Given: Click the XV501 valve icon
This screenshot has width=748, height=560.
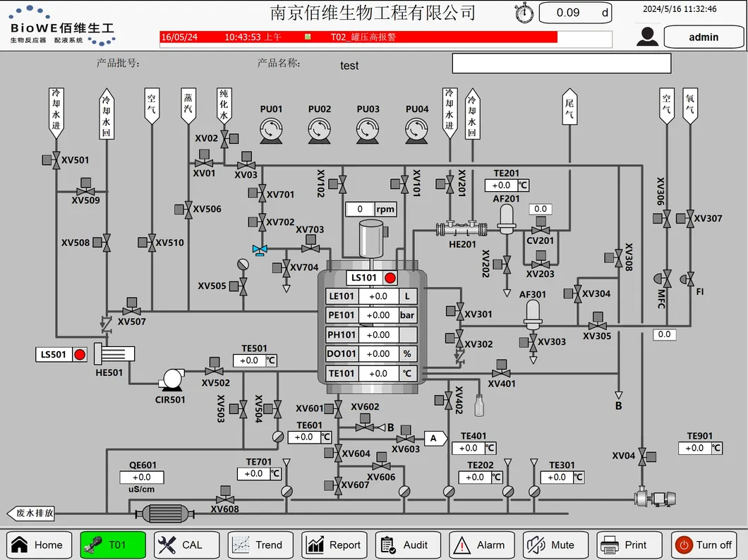Looking at the screenshot, I should tap(55, 160).
